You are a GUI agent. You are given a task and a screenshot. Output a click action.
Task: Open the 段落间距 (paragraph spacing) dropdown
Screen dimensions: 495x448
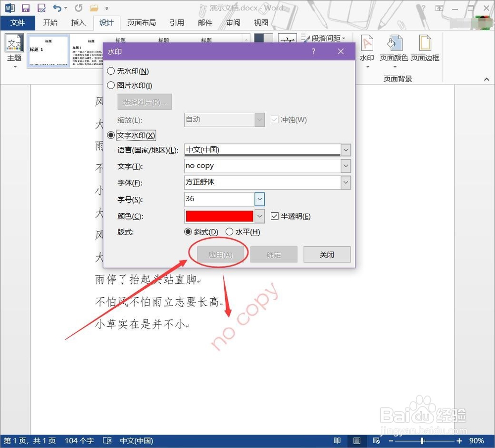327,38
